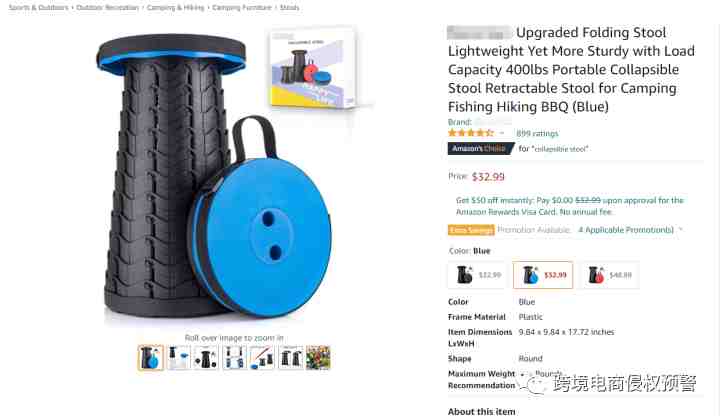720x416 pixels.
Task: Open the 899 ratings link
Action: coord(537,134)
